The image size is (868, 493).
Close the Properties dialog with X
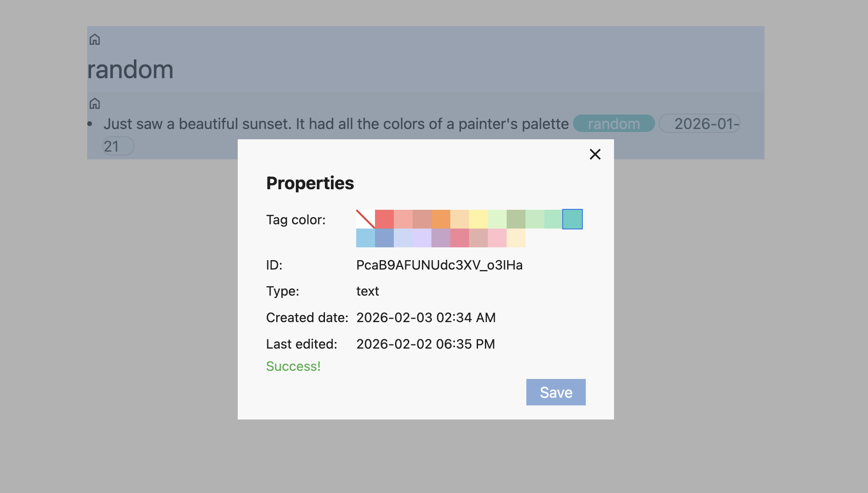click(x=595, y=154)
